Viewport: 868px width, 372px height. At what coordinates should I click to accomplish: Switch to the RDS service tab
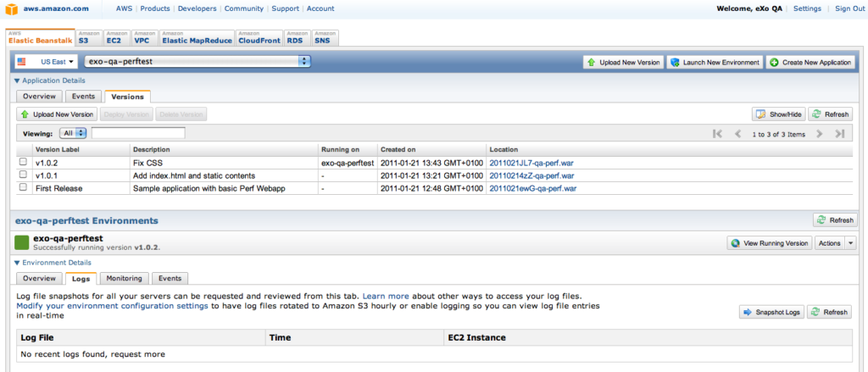click(x=298, y=37)
